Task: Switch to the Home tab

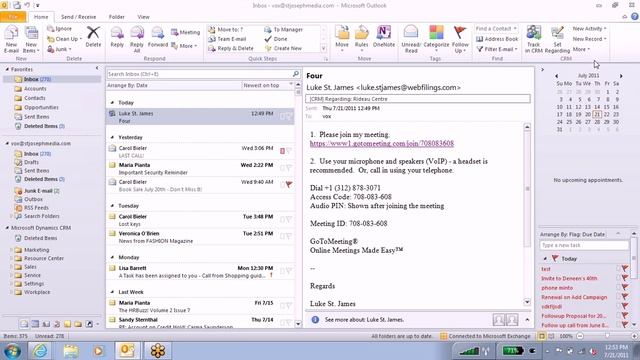Action: (x=41, y=17)
